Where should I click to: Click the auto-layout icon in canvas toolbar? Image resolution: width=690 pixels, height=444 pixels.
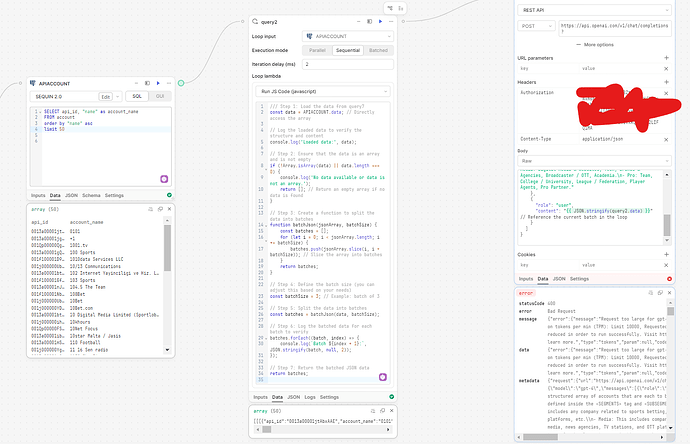click(x=390, y=8)
